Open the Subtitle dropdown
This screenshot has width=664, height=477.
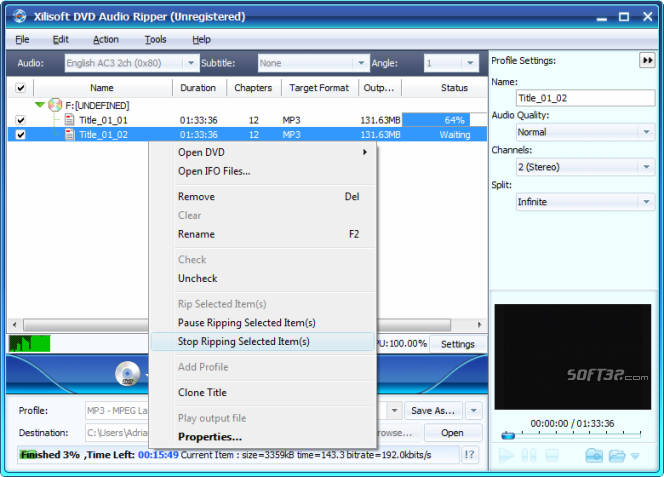pos(361,63)
